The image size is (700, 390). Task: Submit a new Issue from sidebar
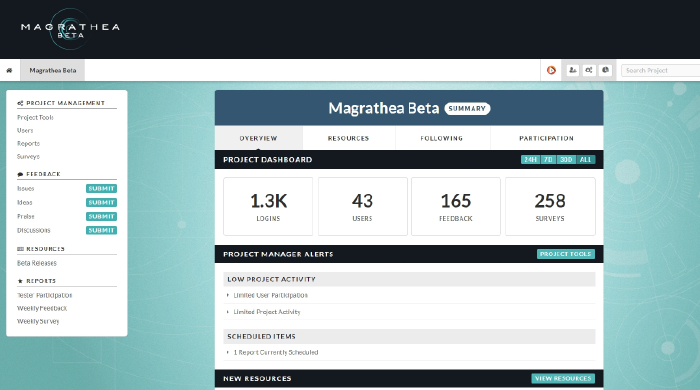pyautogui.click(x=101, y=189)
